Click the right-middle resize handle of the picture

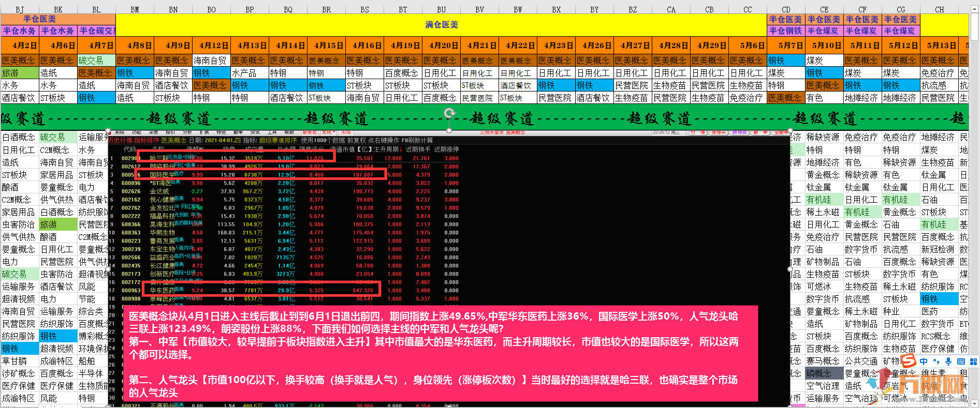click(790, 269)
